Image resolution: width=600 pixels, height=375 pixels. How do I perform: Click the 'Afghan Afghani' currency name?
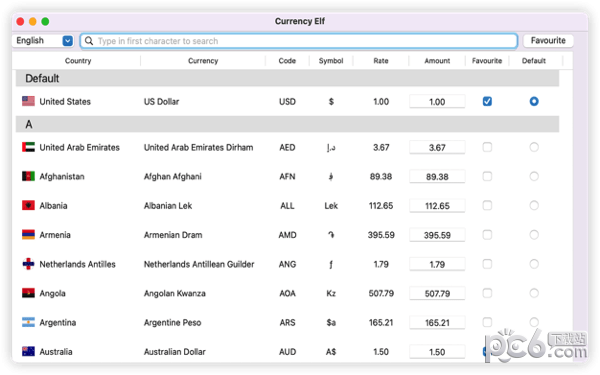[173, 176]
